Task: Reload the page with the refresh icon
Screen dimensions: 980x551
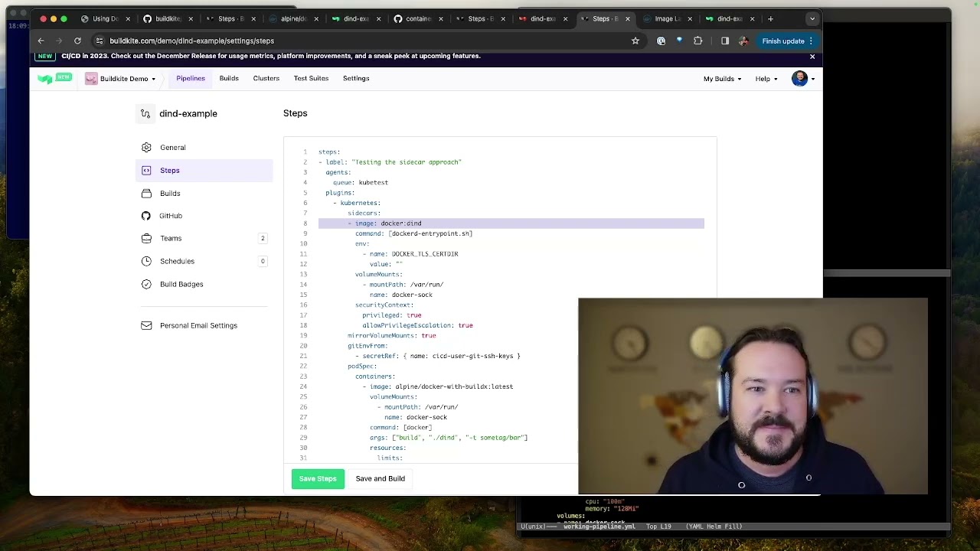Action: 77,41
